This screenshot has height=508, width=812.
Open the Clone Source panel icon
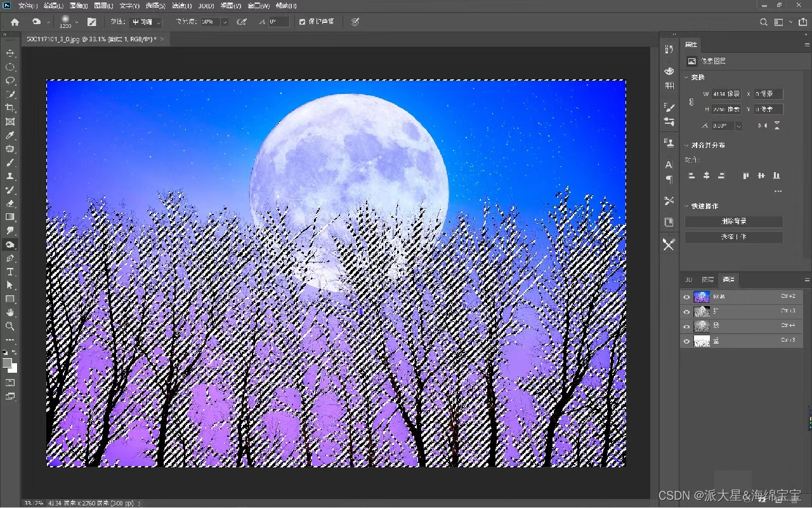669,142
